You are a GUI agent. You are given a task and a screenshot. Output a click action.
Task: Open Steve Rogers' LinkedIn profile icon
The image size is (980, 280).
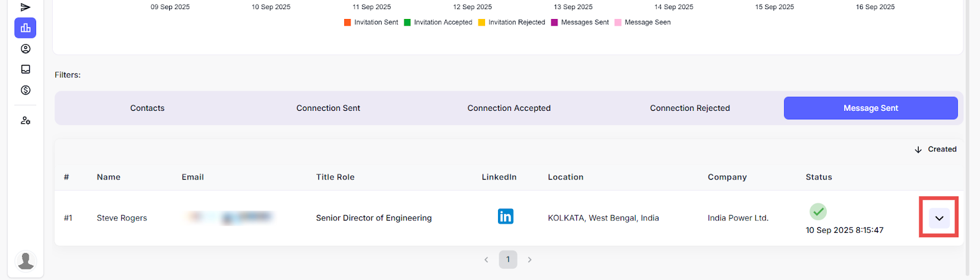505,217
